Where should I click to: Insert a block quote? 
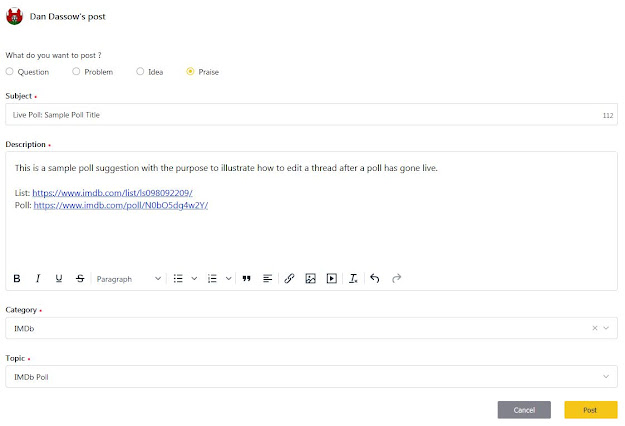click(x=246, y=279)
